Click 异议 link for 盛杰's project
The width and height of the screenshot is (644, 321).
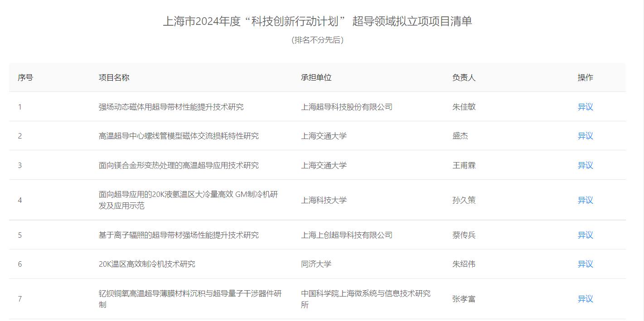tap(585, 136)
